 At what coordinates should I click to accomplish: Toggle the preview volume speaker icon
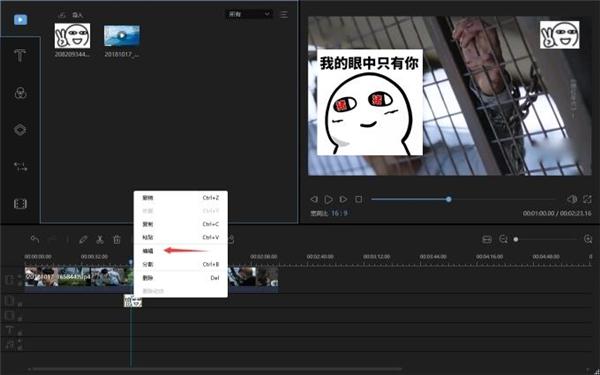click(572, 199)
